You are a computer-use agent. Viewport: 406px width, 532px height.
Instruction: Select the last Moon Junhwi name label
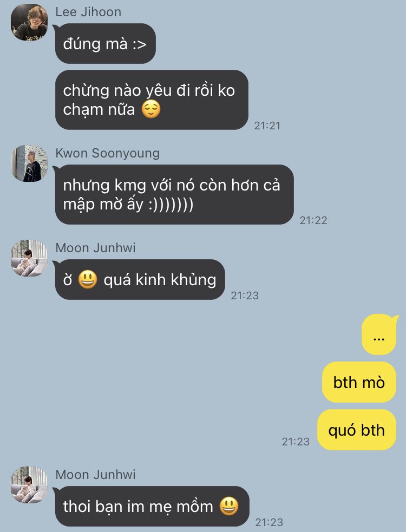point(95,475)
